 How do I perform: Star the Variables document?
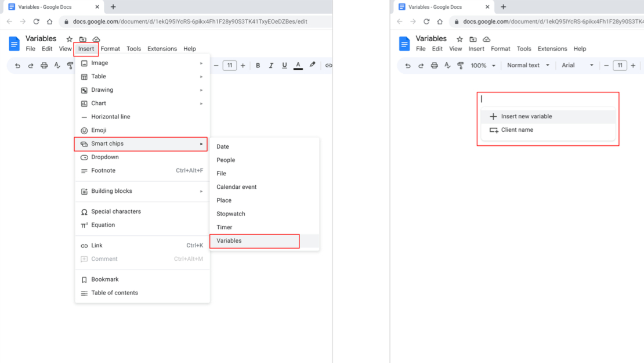click(68, 39)
